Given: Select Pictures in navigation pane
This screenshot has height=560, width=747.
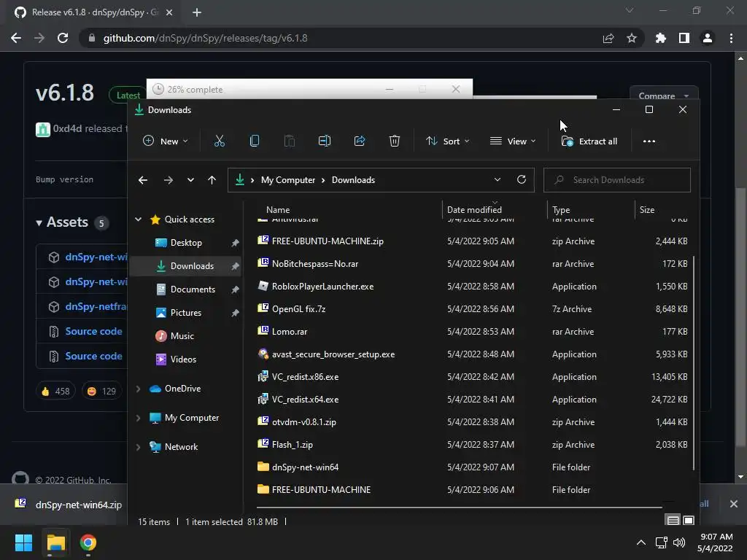Looking at the screenshot, I should [x=186, y=312].
